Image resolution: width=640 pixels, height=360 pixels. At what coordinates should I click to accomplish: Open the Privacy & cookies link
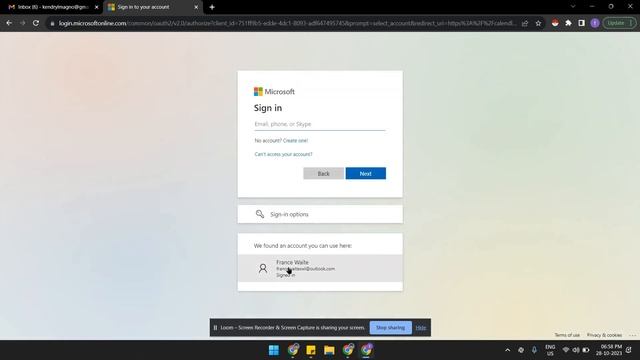click(x=604, y=335)
